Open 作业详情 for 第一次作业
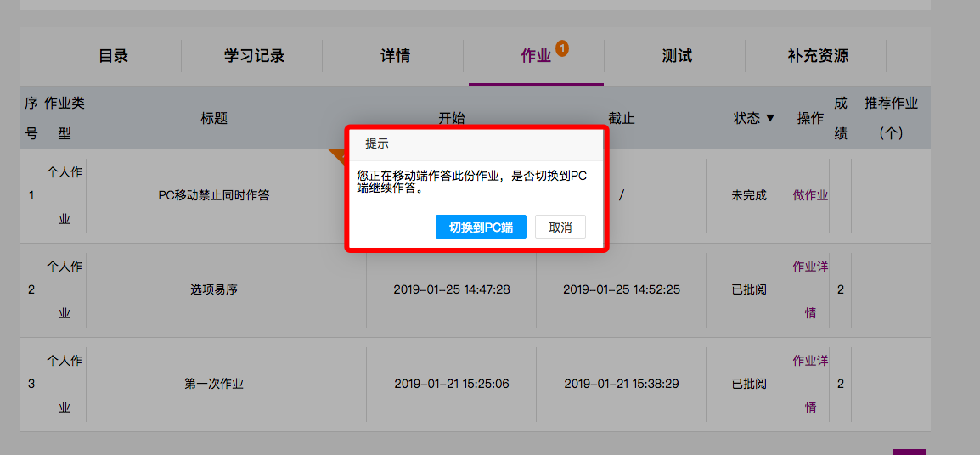 pos(810,383)
